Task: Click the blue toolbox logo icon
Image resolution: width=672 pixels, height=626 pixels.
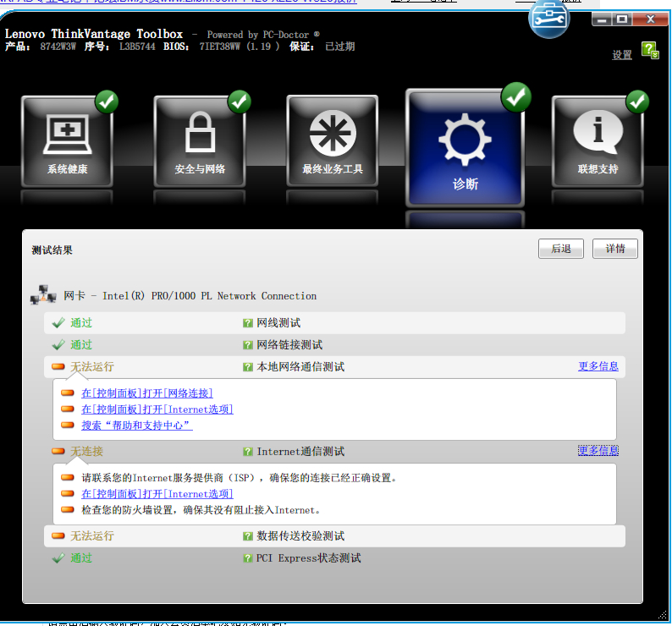Action: coord(549,18)
